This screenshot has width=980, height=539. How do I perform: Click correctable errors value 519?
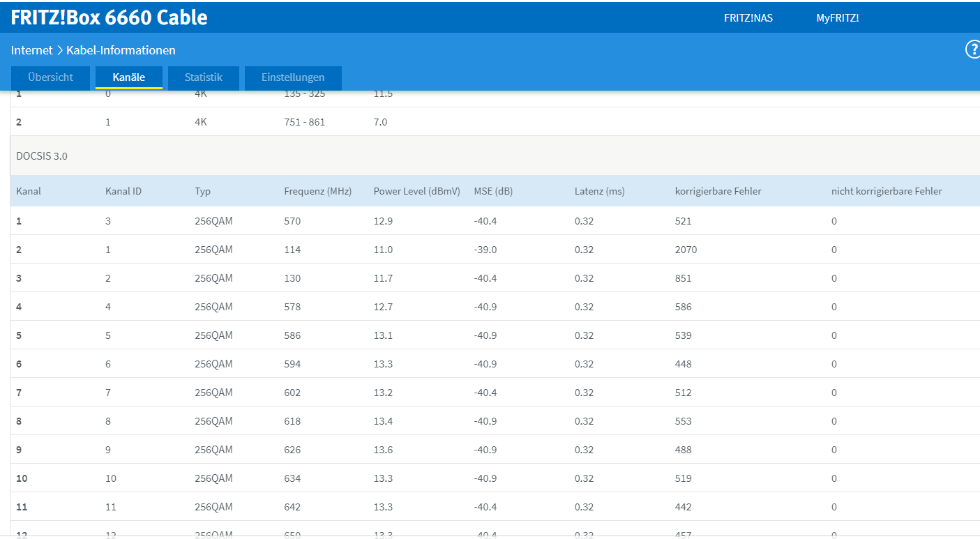[x=683, y=478]
